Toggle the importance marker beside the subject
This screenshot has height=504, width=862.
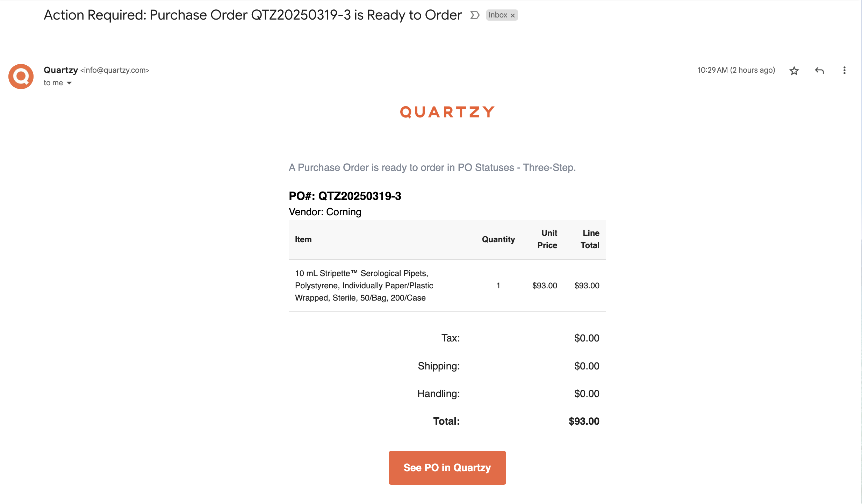click(475, 15)
